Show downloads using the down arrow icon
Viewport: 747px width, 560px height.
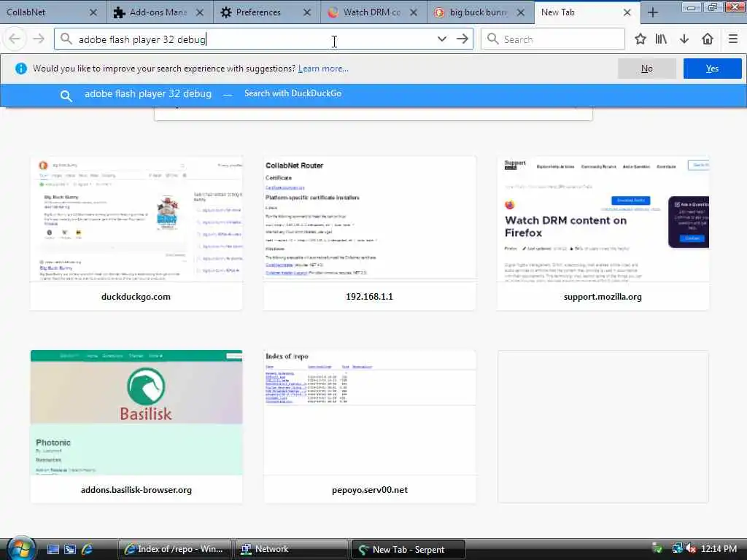pos(684,39)
